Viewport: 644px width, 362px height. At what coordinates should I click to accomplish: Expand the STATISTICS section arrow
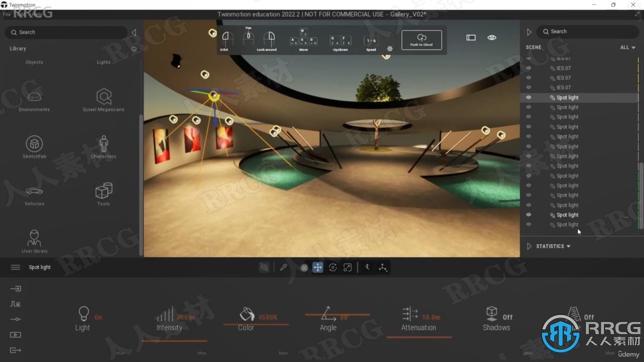click(529, 246)
